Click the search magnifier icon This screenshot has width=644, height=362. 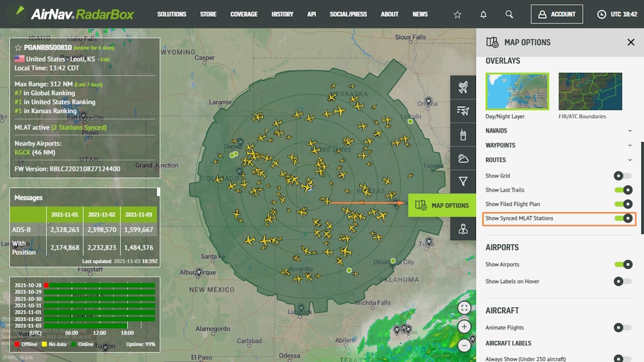coord(509,14)
